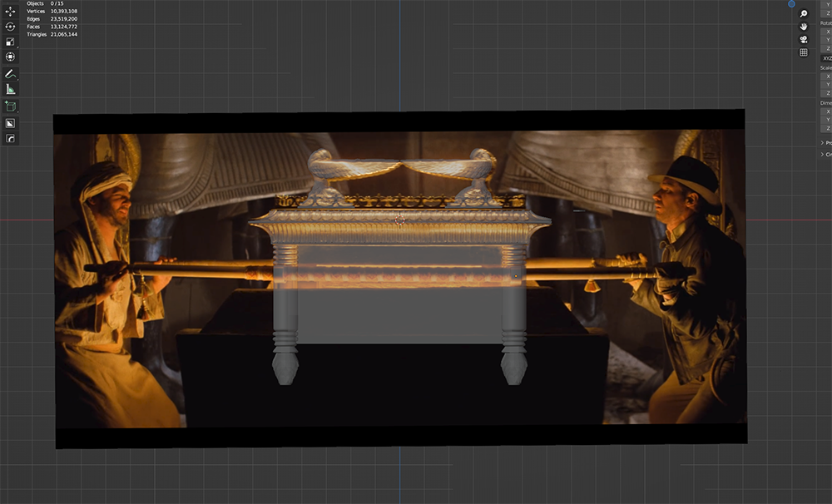Select the Scale tool
This screenshot has height=504, width=832.
[x=10, y=42]
